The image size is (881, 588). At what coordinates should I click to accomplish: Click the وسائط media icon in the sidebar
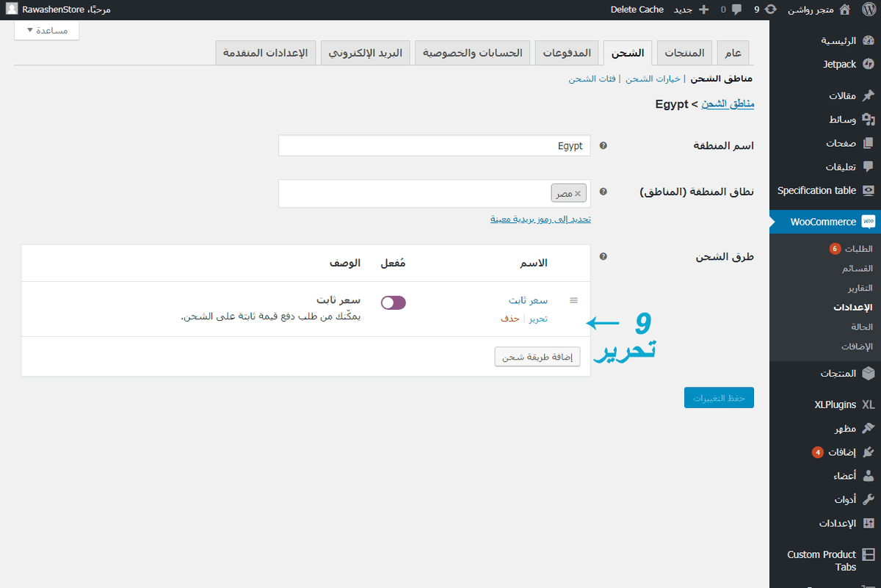pyautogui.click(x=869, y=119)
